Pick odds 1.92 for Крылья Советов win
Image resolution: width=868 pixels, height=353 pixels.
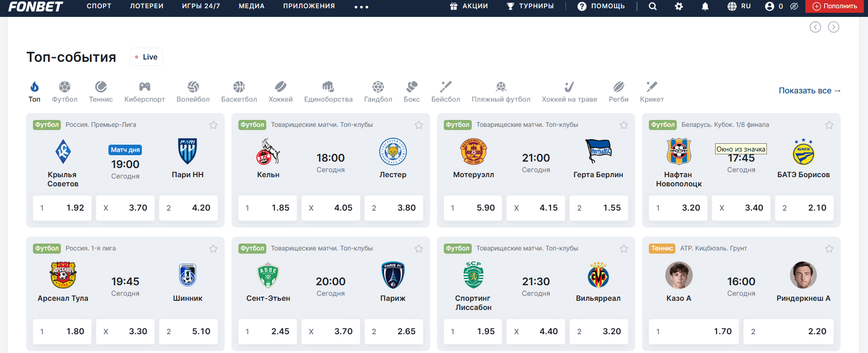[62, 208]
